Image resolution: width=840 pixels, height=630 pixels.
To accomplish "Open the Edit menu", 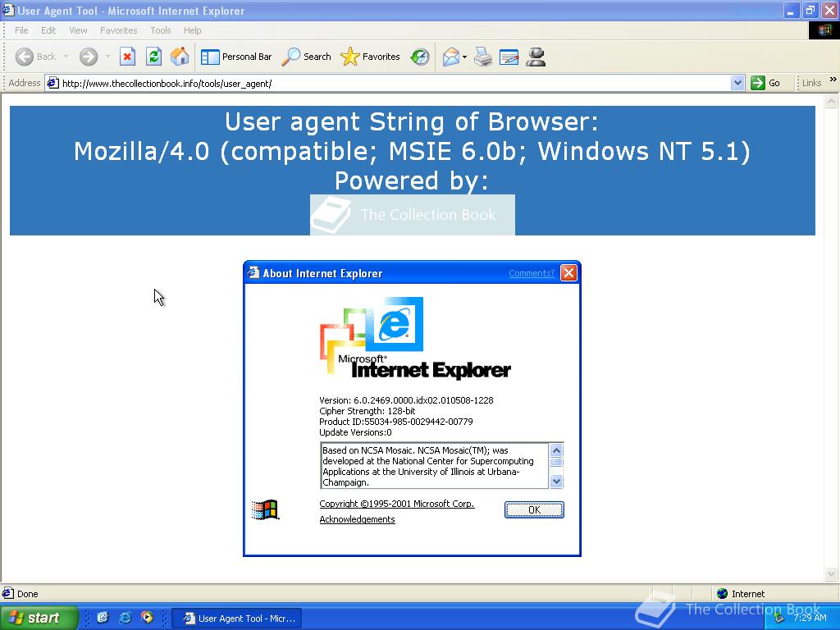I will point(48,30).
